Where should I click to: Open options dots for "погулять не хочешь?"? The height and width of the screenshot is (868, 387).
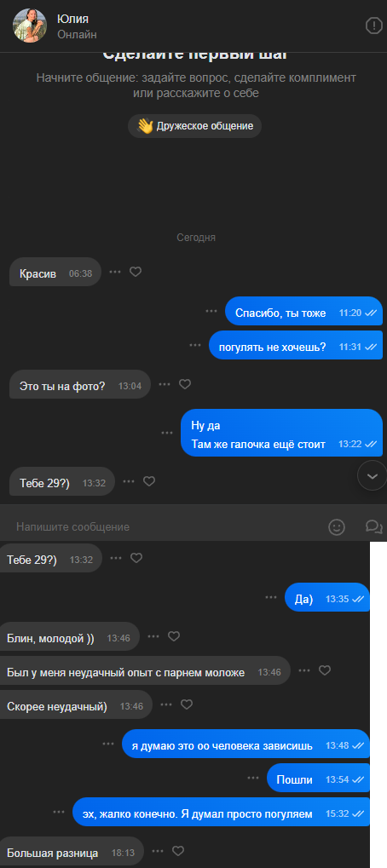tap(195, 345)
